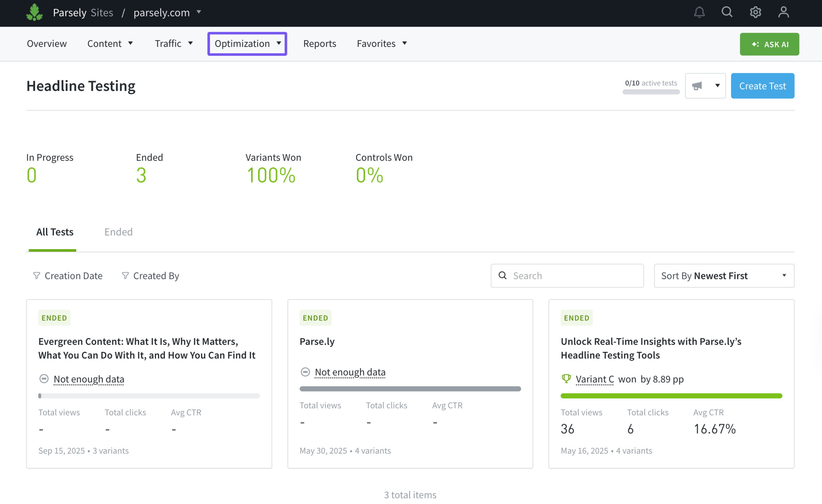This screenshot has width=822, height=504.
Task: Click the Created By filter funnel icon
Action: click(125, 275)
